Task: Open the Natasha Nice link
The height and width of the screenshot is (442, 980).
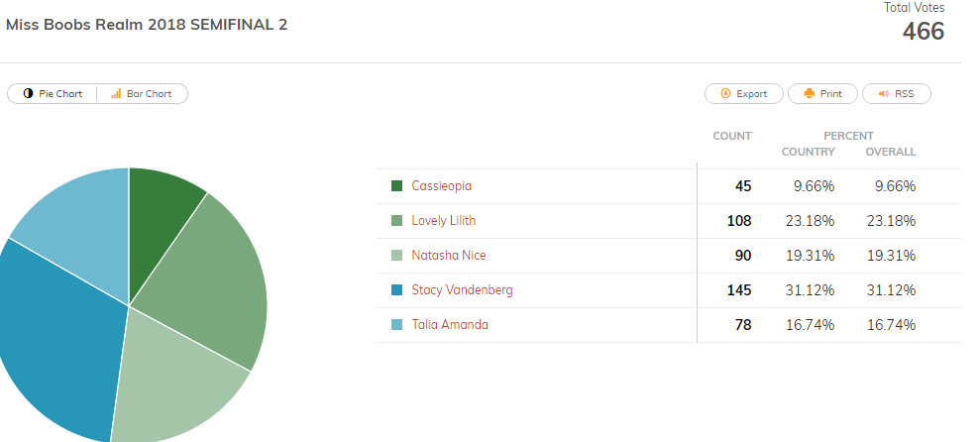Action: click(448, 255)
